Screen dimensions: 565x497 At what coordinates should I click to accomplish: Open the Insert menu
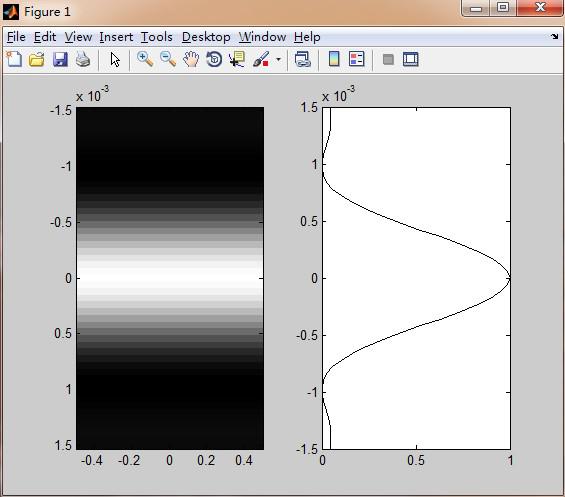[x=116, y=37]
